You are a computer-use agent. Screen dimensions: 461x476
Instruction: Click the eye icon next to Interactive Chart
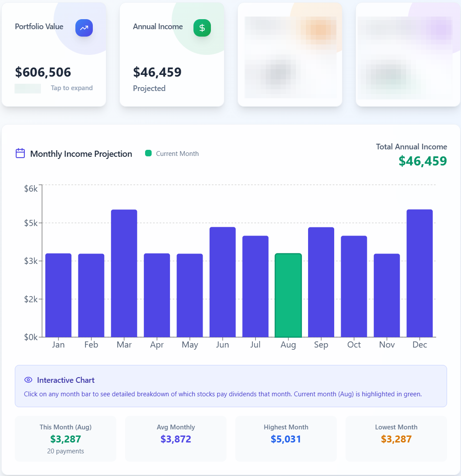click(28, 380)
